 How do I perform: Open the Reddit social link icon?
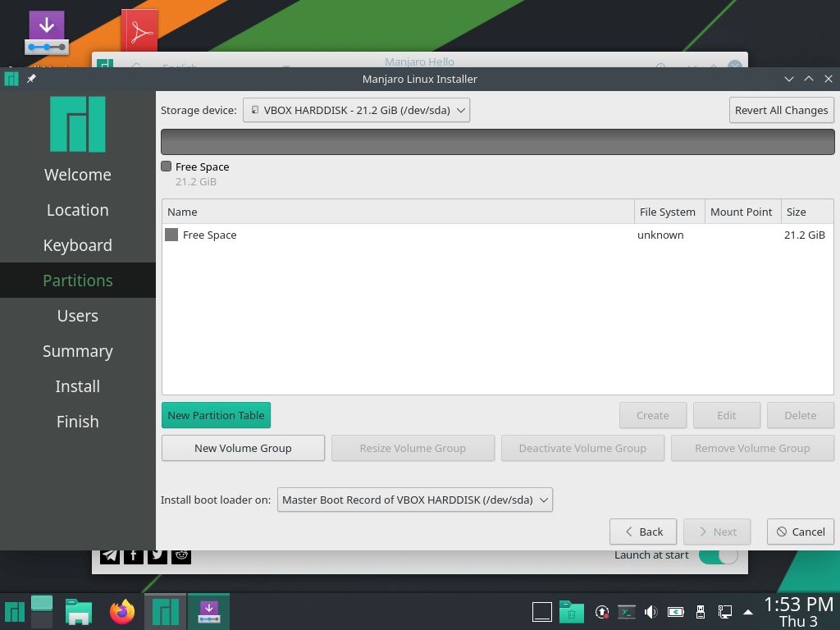click(x=182, y=555)
